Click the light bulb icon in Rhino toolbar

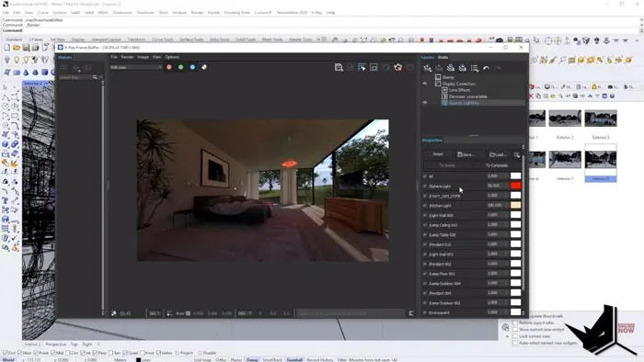tap(17, 61)
